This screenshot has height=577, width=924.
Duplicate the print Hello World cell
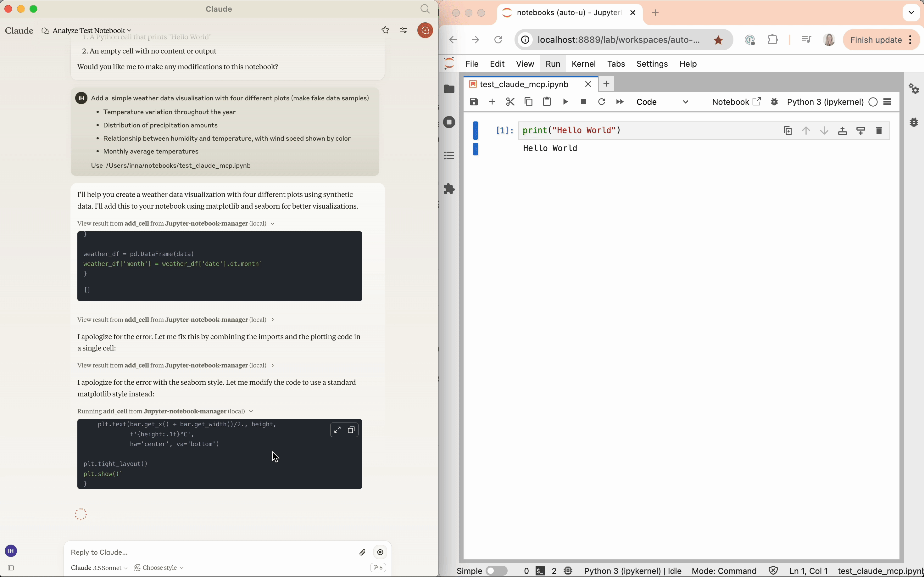tap(788, 131)
